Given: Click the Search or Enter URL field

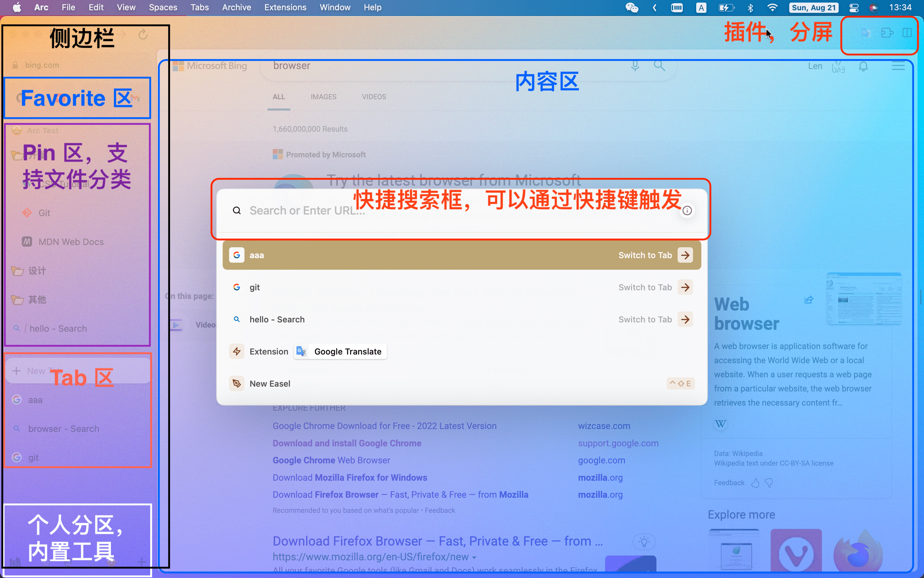Looking at the screenshot, I should tap(462, 211).
